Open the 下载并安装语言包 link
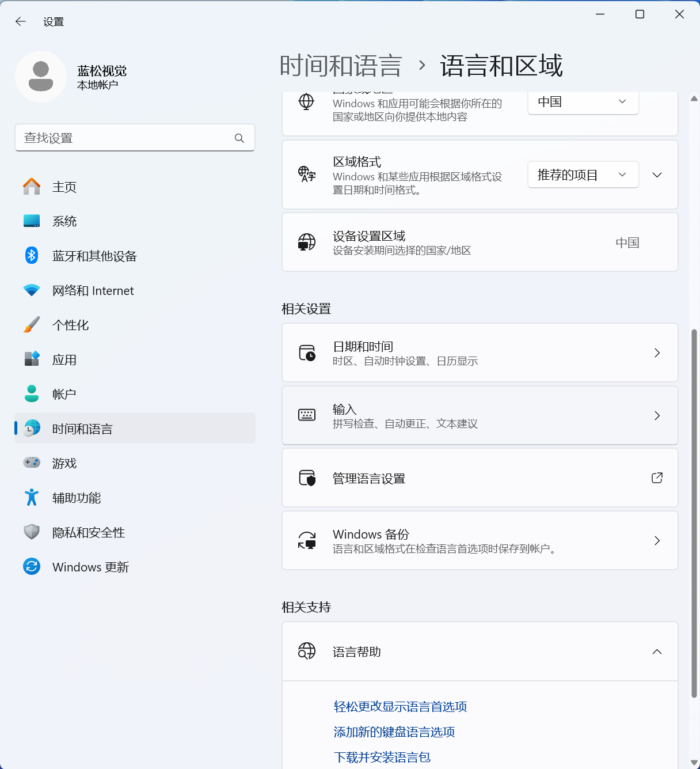Screen dimensions: 700x769 (x=382, y=757)
